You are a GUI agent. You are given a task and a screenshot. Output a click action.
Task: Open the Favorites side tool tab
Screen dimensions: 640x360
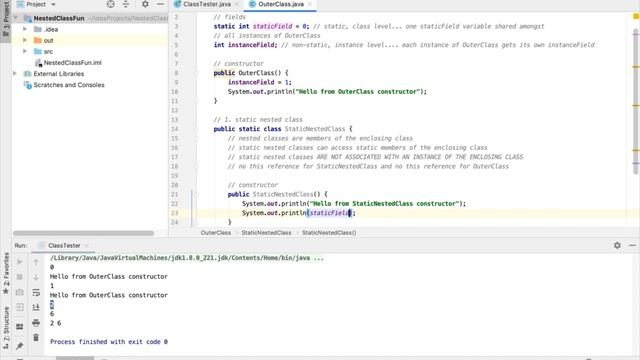5,272
